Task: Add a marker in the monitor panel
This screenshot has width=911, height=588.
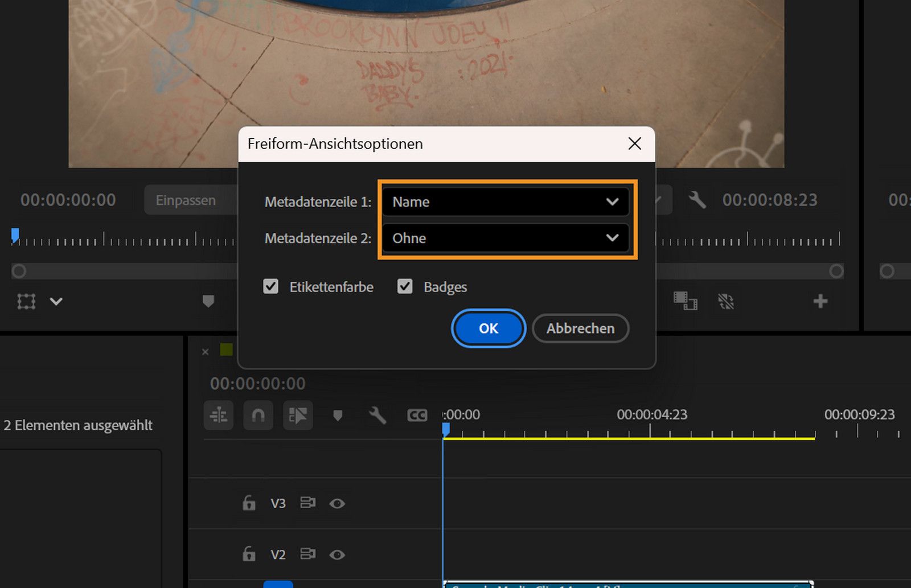Action: 208,301
